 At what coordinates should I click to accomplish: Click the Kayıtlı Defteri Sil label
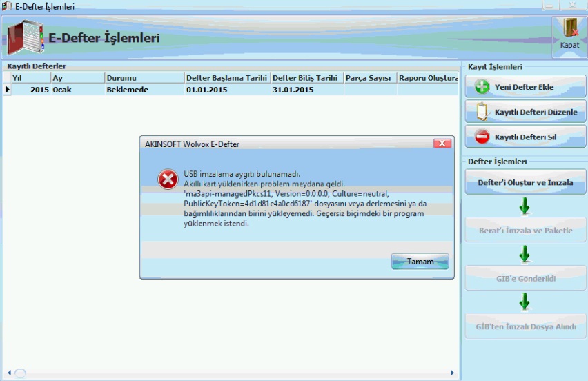pyautogui.click(x=525, y=137)
